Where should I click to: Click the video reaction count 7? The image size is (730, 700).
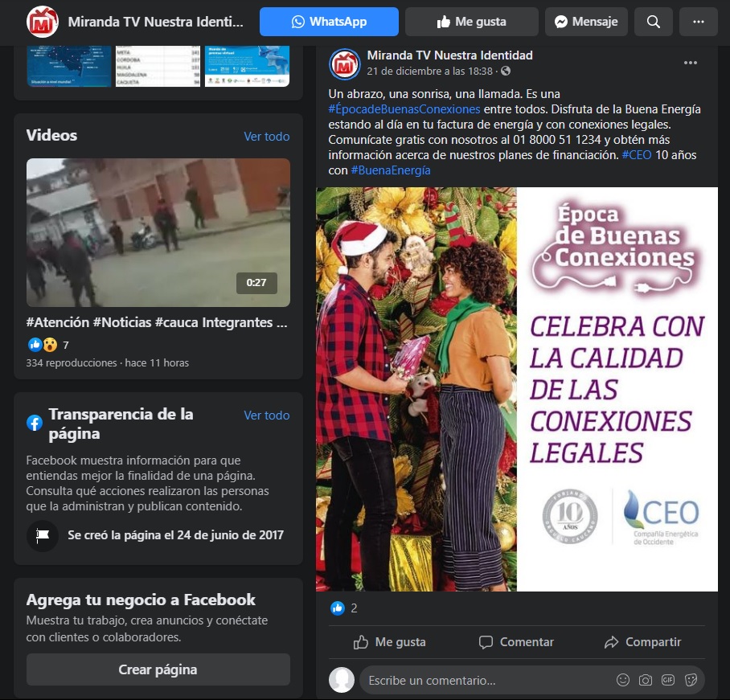point(66,345)
